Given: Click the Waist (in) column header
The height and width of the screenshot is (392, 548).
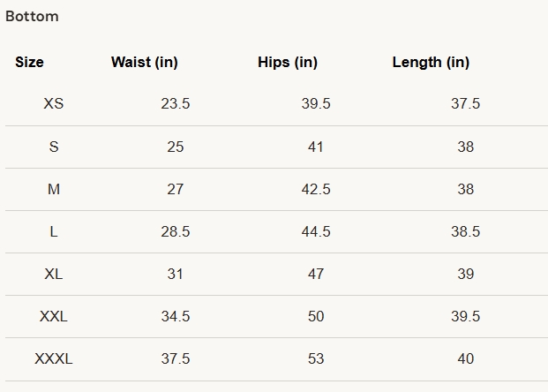Looking at the screenshot, I should [145, 63].
